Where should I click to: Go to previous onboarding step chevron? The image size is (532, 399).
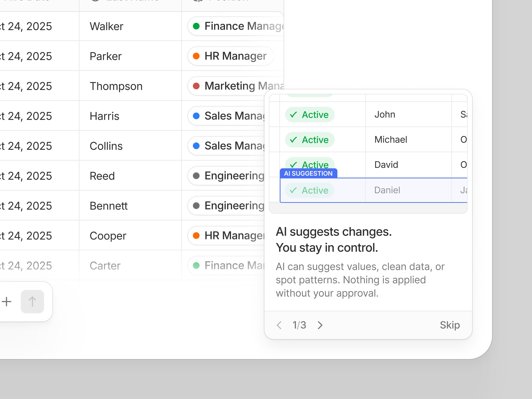(x=279, y=325)
